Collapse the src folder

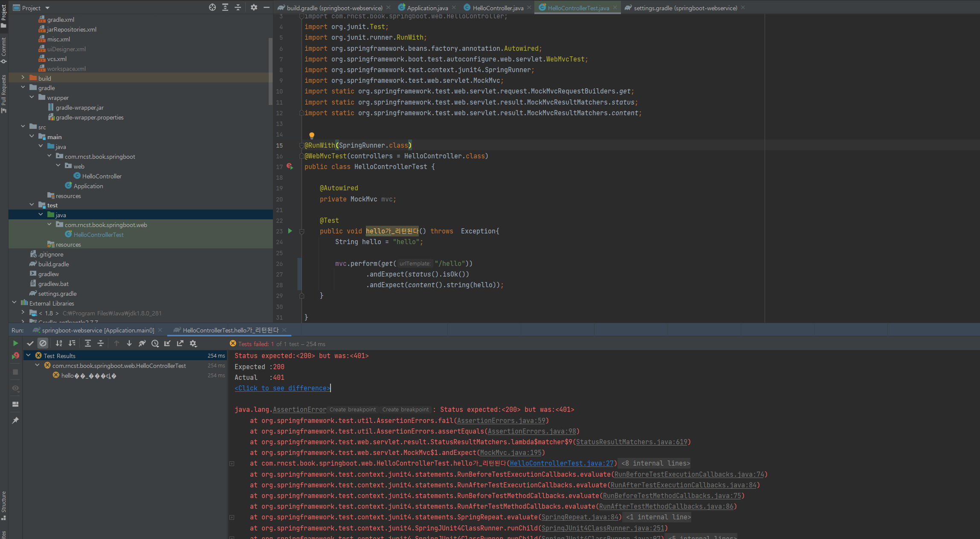pos(23,127)
